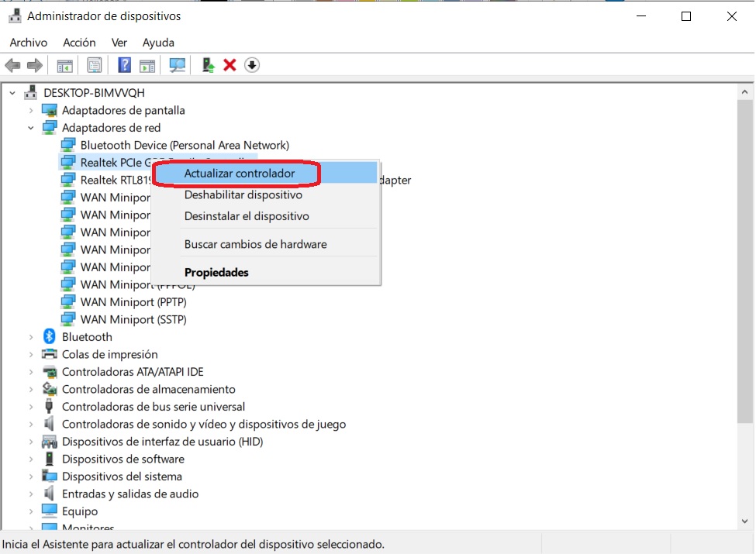The image size is (756, 554).
Task: Click the update driver toolbar icon
Action: (x=208, y=65)
